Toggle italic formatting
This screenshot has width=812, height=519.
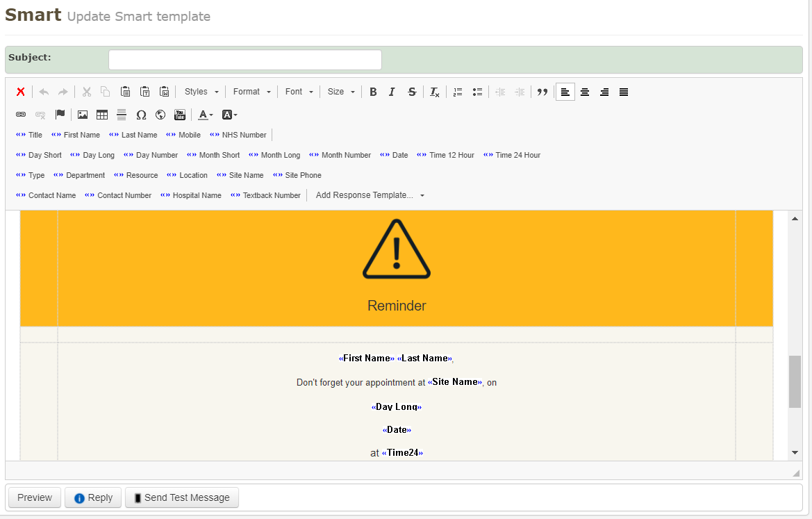tap(392, 92)
